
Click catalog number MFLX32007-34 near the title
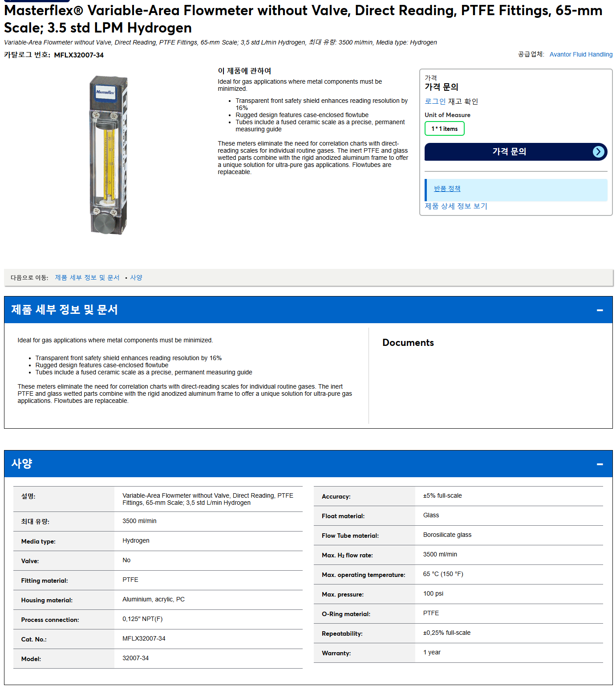79,55
